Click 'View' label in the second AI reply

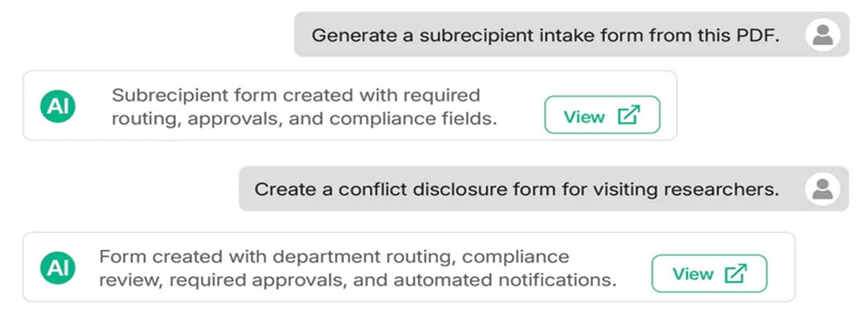693,274
